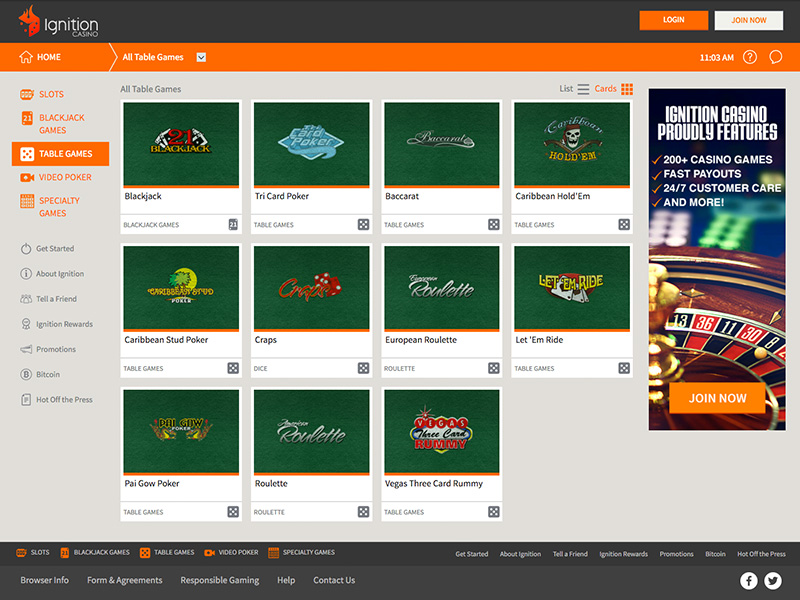The width and height of the screenshot is (800, 600).
Task: Click the Pai Gow Poker thumbnail
Action: [181, 431]
